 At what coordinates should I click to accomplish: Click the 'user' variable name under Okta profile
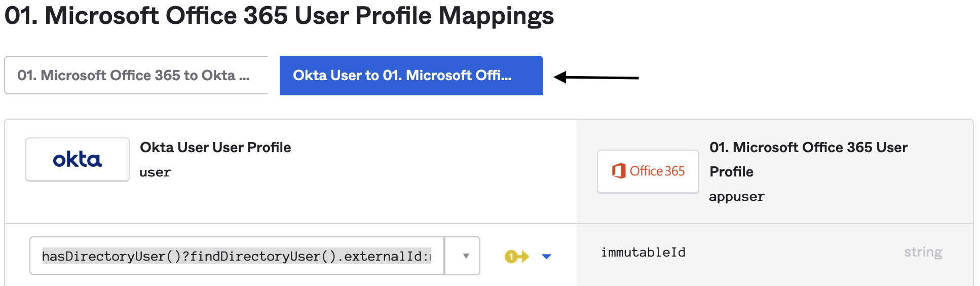pos(155,172)
